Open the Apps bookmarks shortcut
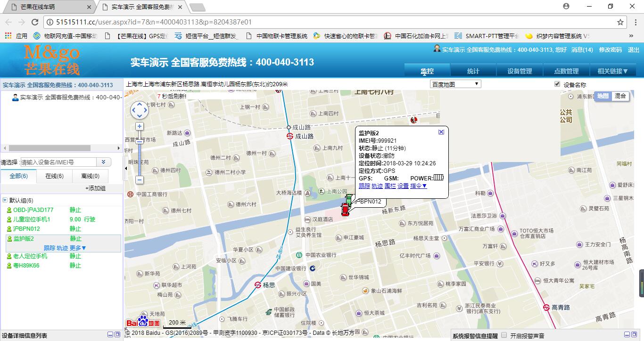The image size is (644, 341). (16, 36)
